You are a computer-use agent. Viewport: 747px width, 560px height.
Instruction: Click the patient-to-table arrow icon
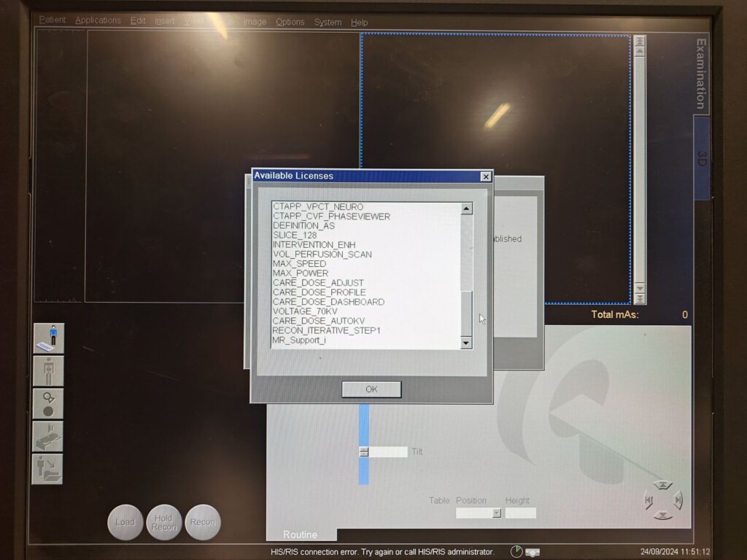point(48,469)
